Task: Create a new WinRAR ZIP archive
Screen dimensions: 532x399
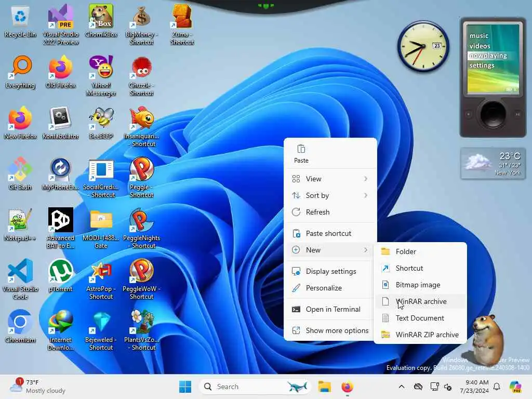Action: pyautogui.click(x=420, y=335)
